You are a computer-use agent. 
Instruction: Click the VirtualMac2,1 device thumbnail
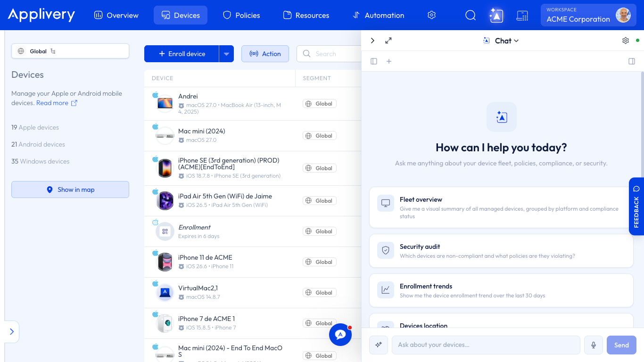point(165,293)
